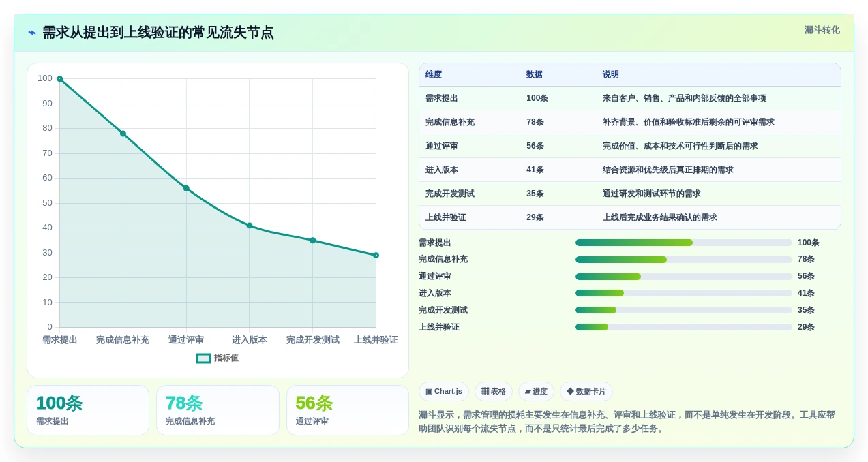Click the chart point for 完成开发测试

[313, 241]
